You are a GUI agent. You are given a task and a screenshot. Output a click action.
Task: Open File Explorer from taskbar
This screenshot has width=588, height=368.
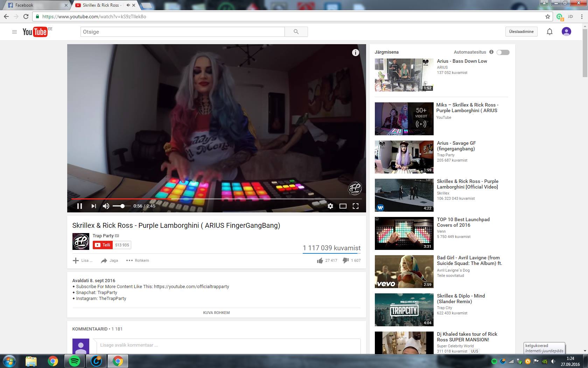point(31,361)
